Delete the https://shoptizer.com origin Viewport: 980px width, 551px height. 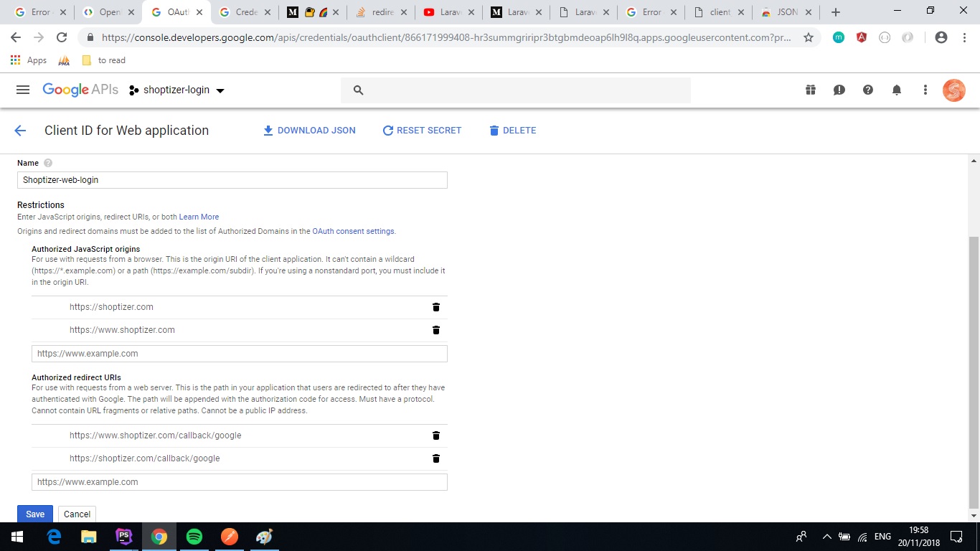coord(435,307)
